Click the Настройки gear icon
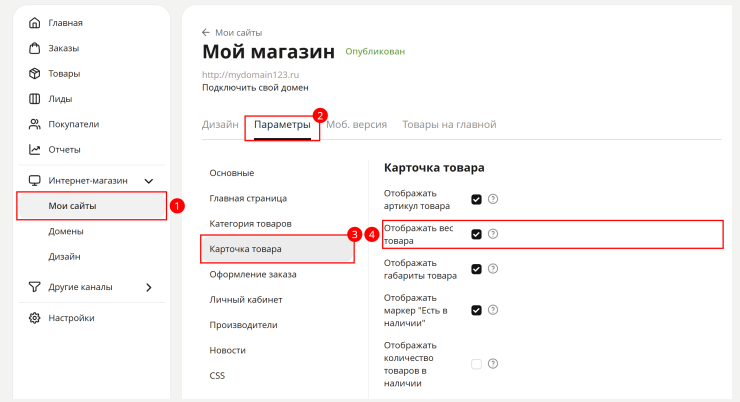 click(x=34, y=318)
